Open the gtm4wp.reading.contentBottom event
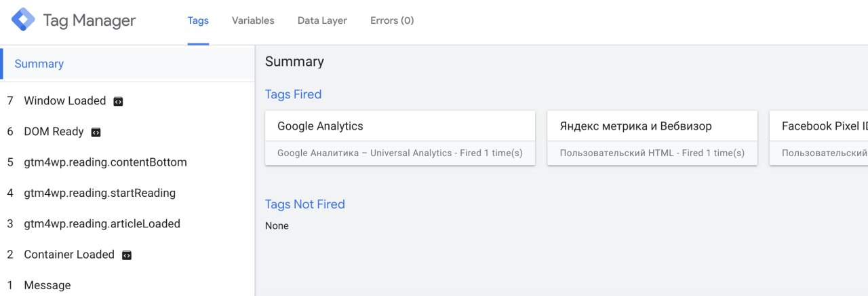This screenshot has height=296, width=868. click(x=127, y=162)
